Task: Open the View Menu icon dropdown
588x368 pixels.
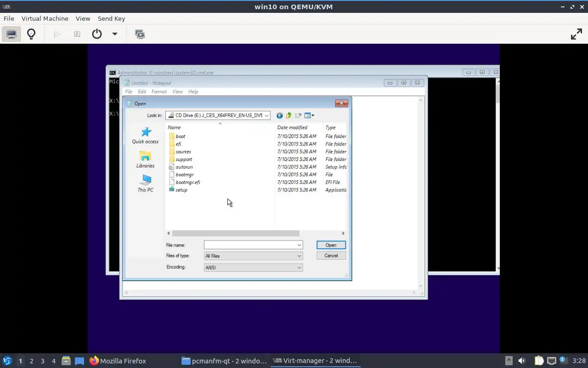Action: 310,115
